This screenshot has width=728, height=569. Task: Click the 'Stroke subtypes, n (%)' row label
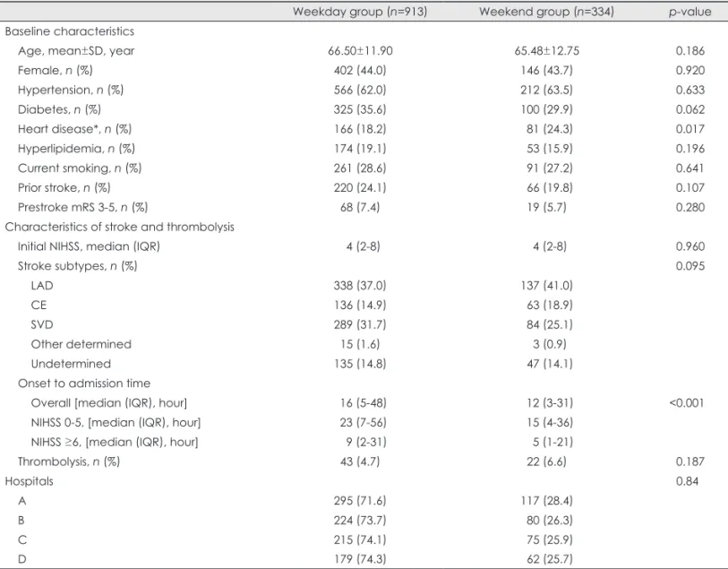[78, 266]
